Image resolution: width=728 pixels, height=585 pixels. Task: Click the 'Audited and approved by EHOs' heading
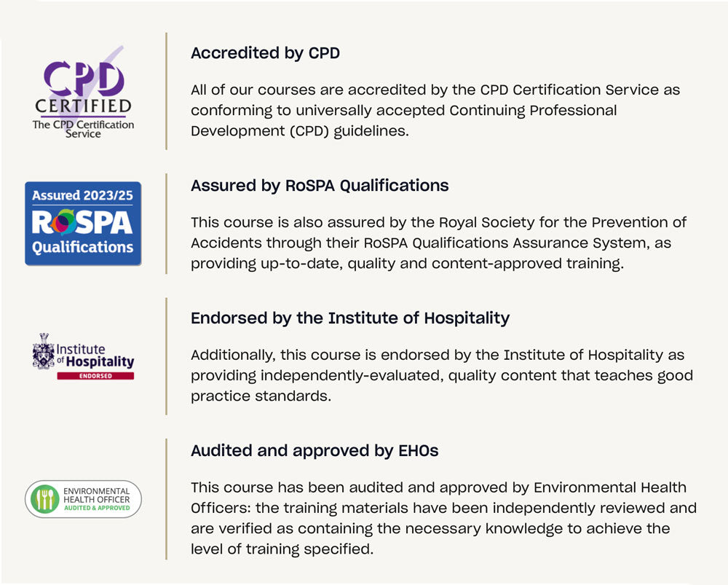[314, 451]
